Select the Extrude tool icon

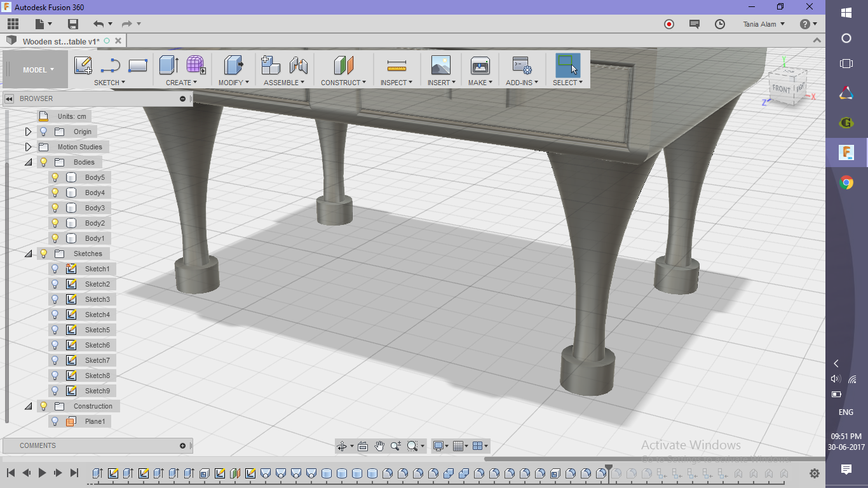(x=169, y=65)
